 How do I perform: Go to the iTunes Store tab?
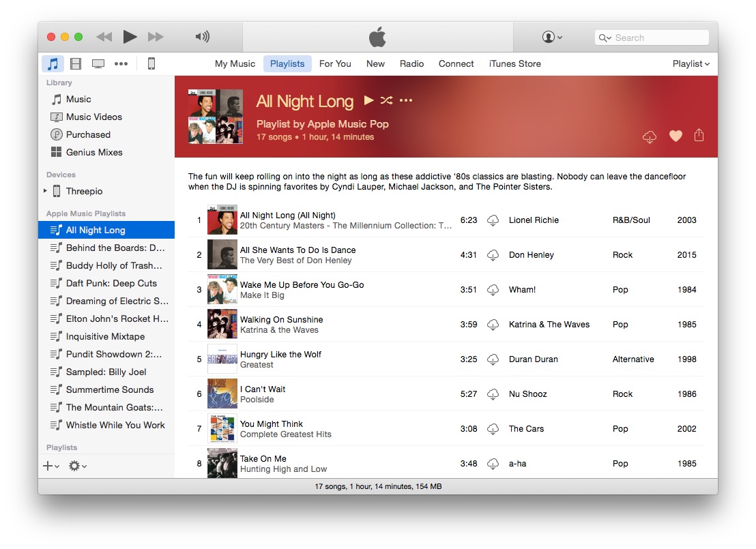[515, 63]
